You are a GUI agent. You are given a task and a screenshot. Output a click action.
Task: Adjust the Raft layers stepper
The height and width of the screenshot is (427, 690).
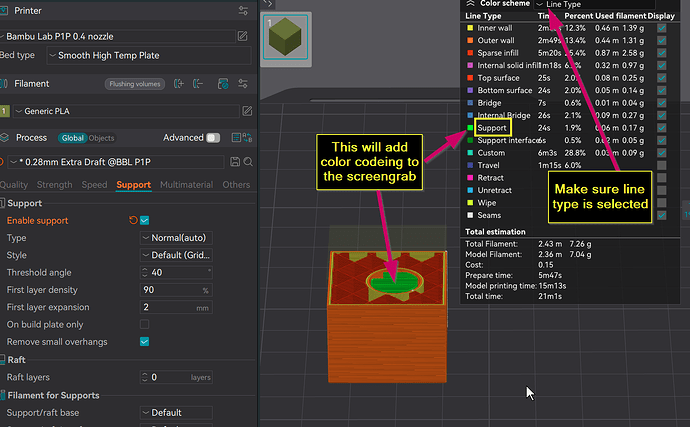145,377
